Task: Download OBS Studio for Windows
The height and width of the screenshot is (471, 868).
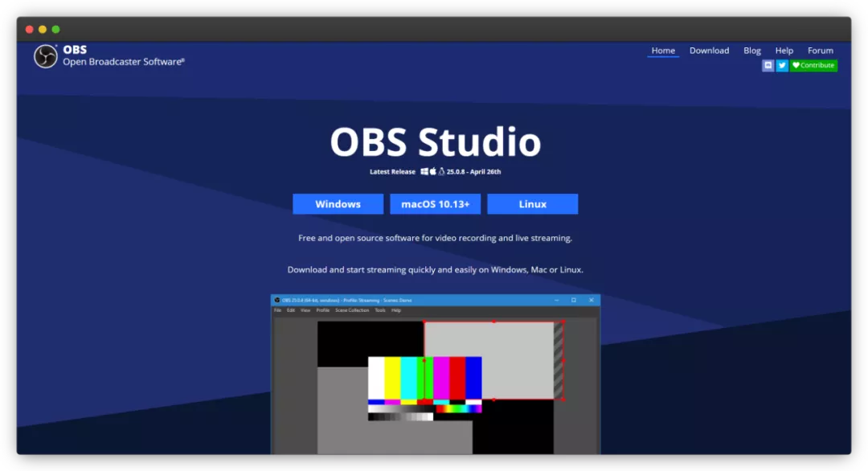Action: 338,203
